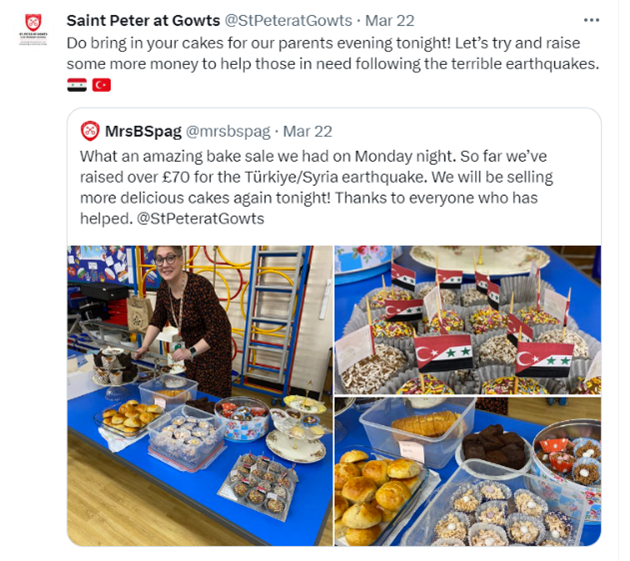Image resolution: width=630 pixels, height=561 pixels.
Task: Open the three-dot more options menu
Action: coord(591,20)
